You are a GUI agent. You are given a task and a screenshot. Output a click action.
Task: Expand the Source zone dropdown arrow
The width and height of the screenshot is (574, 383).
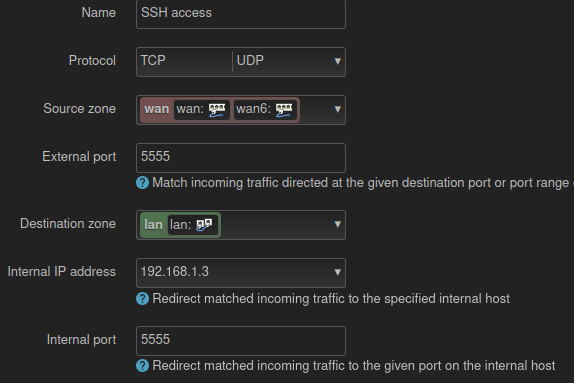338,109
